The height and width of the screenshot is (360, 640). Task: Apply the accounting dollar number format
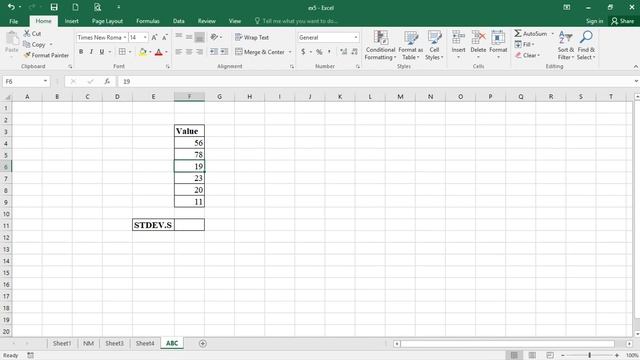click(x=303, y=52)
